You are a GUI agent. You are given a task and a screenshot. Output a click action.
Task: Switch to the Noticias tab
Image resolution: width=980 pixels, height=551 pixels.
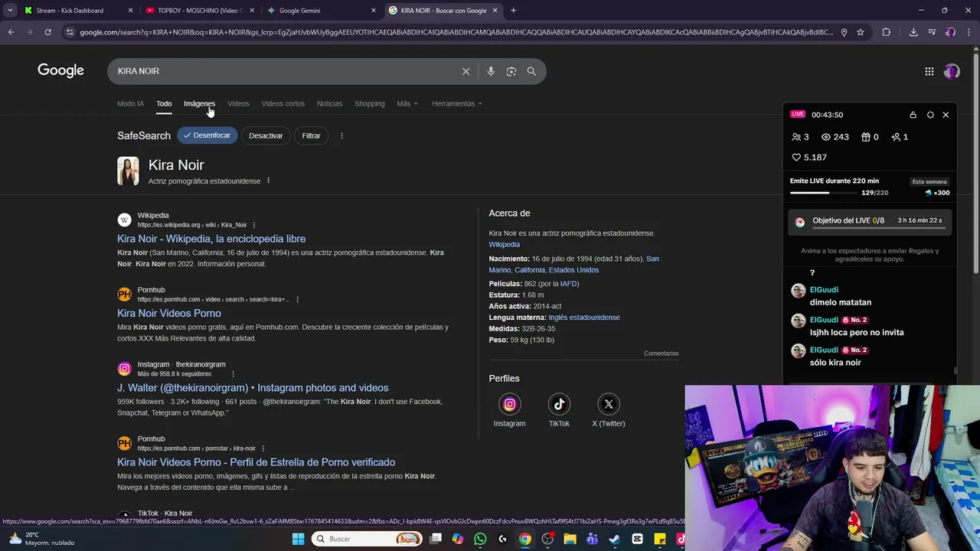coord(329,103)
